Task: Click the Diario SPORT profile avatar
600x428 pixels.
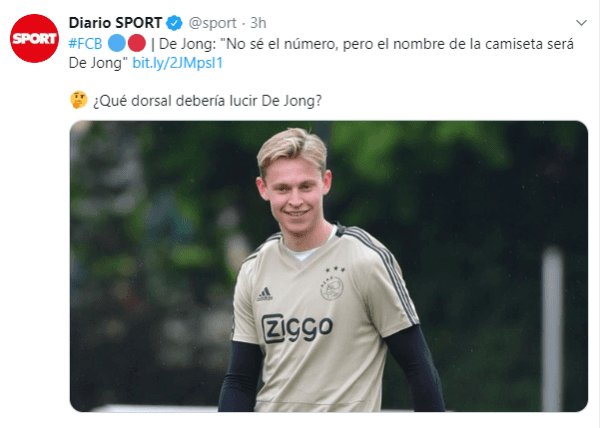Action: [x=34, y=38]
